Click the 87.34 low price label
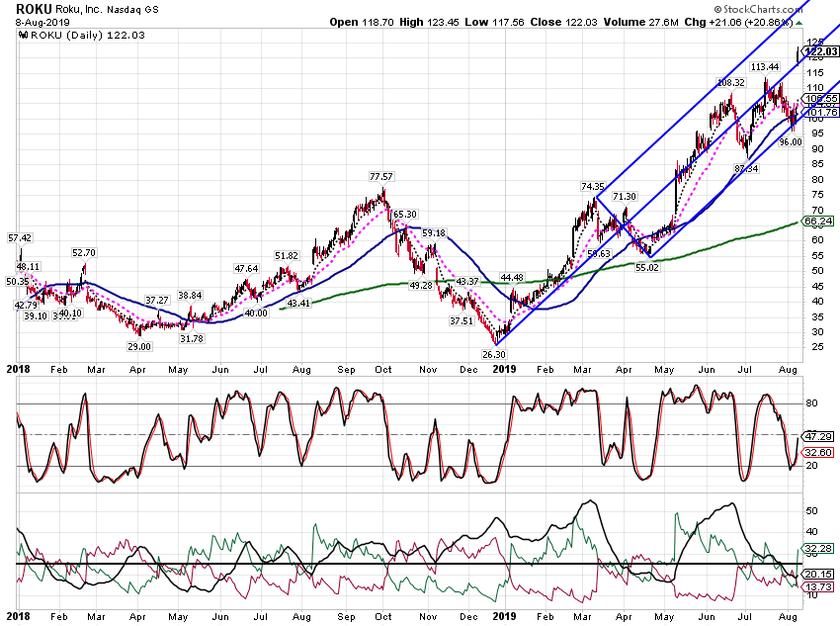The width and height of the screenshot is (840, 626). pyautogui.click(x=746, y=169)
